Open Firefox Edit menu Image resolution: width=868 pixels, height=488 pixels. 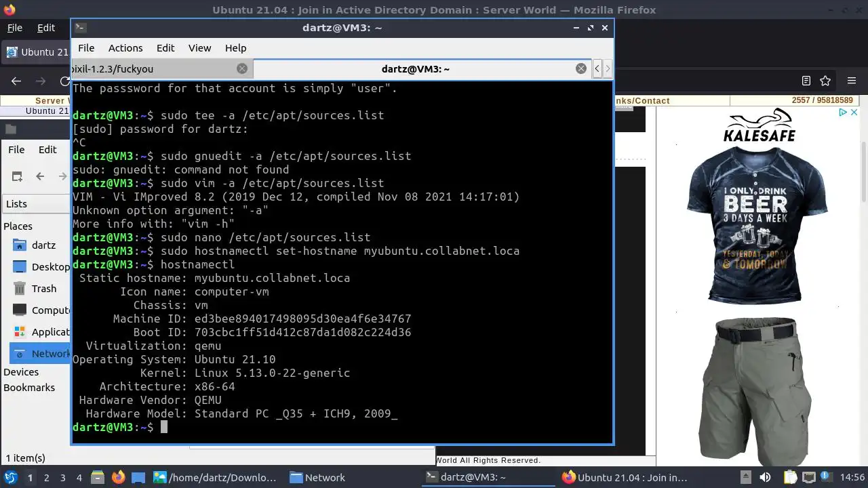click(46, 28)
